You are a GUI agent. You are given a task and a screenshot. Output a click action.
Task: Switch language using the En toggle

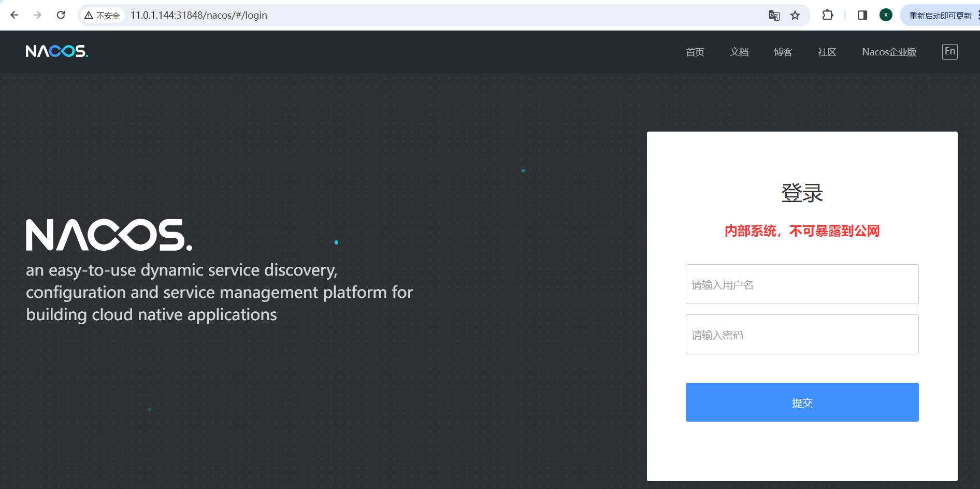tap(949, 51)
